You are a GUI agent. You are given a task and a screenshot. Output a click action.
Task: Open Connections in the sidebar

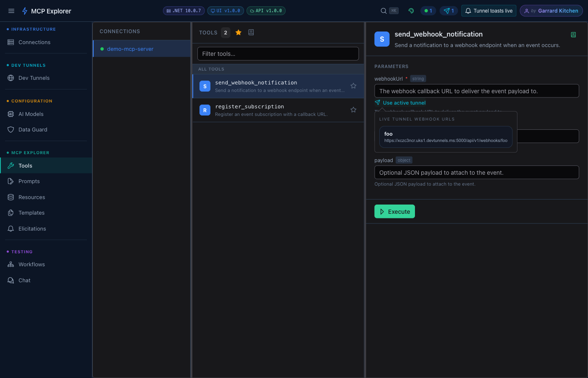coord(46,42)
